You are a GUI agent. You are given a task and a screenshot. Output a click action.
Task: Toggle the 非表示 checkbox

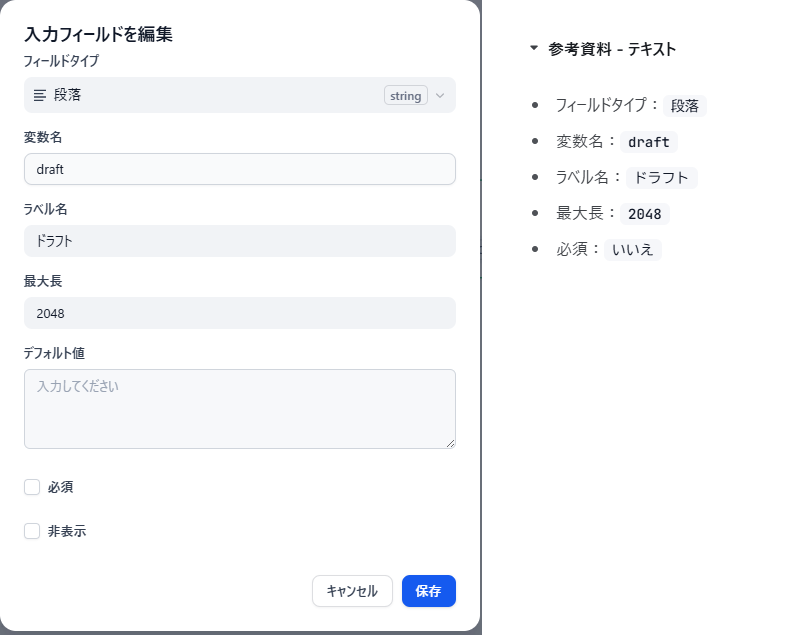(32, 531)
